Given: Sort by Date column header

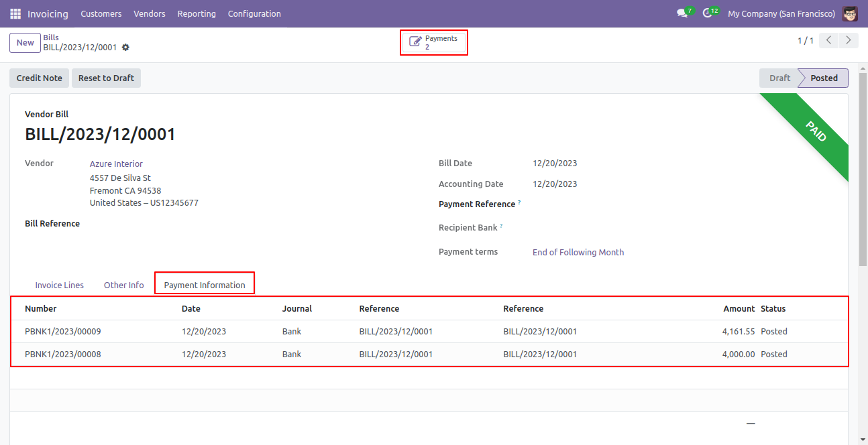Looking at the screenshot, I should [x=191, y=308].
